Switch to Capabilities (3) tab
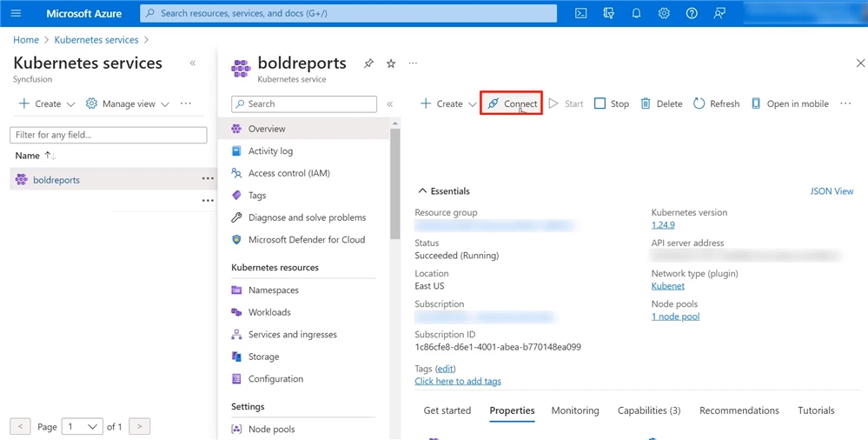 [x=649, y=410]
